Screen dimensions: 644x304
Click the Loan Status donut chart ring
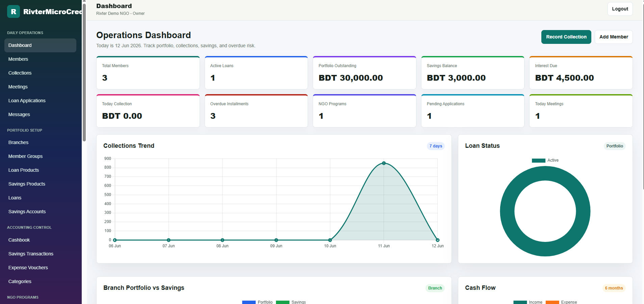pos(508,211)
